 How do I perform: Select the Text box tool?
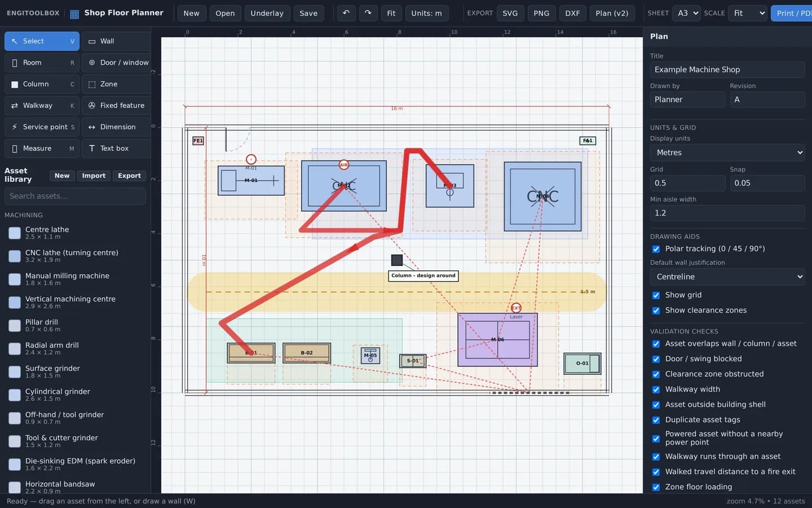(116, 148)
